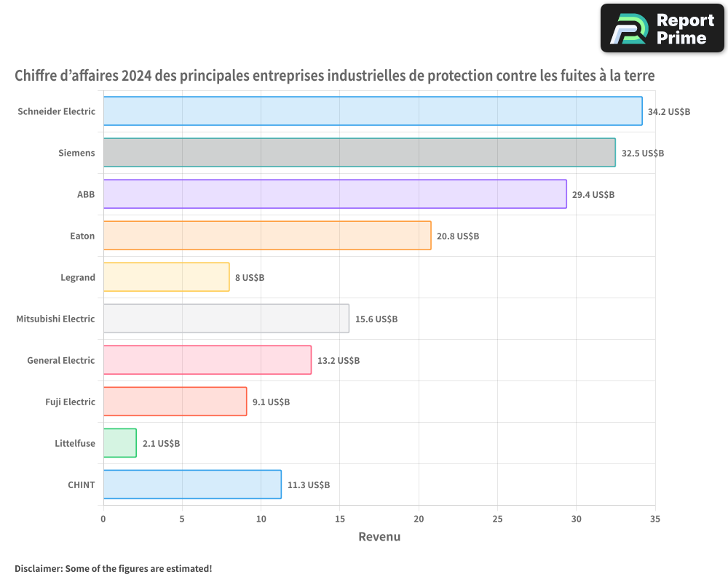
Task: Click the Revenu axis title
Action: tap(379, 536)
